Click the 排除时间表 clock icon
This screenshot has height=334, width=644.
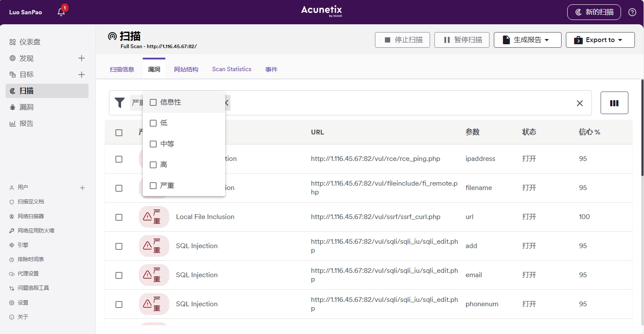(x=12, y=259)
